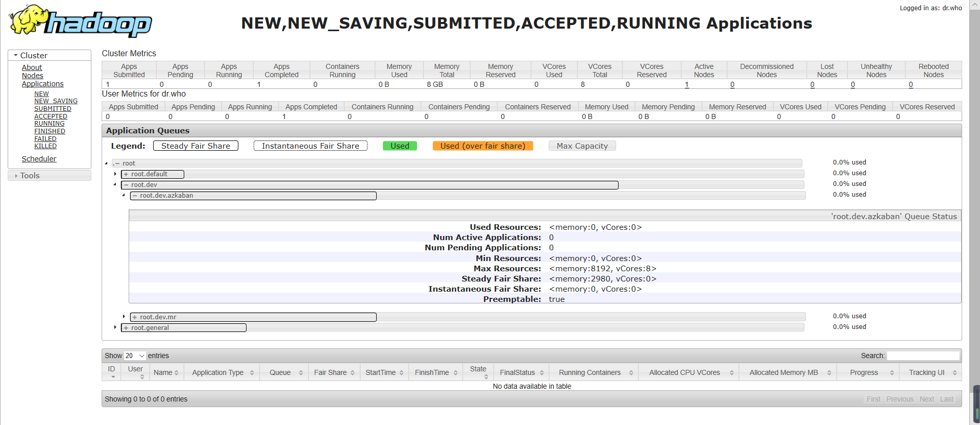Sort table by User column

(135, 372)
